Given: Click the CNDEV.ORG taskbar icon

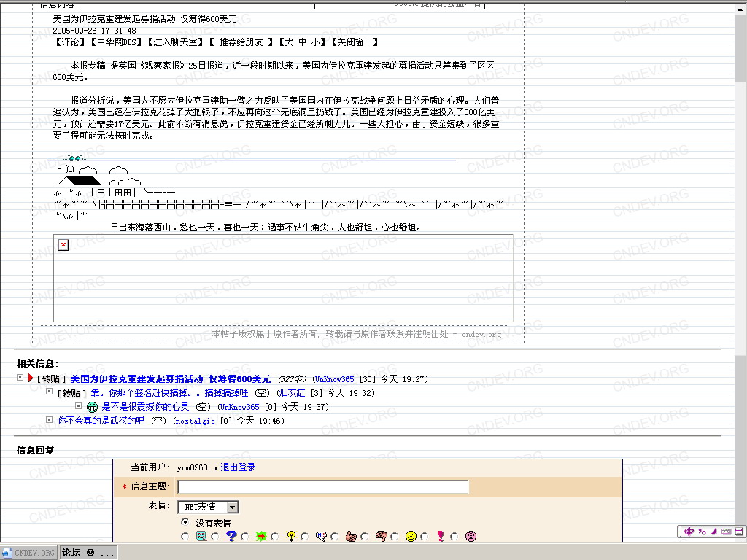Looking at the screenshot, I should point(7,553).
